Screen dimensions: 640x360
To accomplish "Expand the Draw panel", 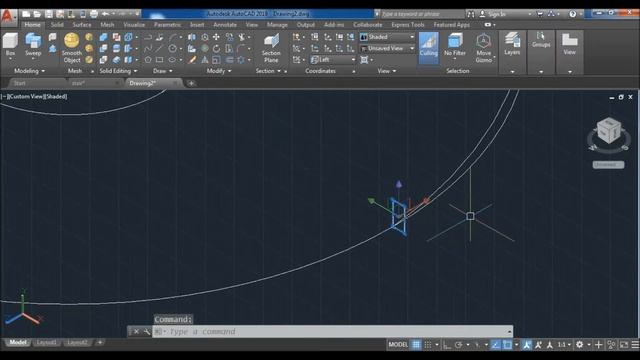I will pos(162,71).
